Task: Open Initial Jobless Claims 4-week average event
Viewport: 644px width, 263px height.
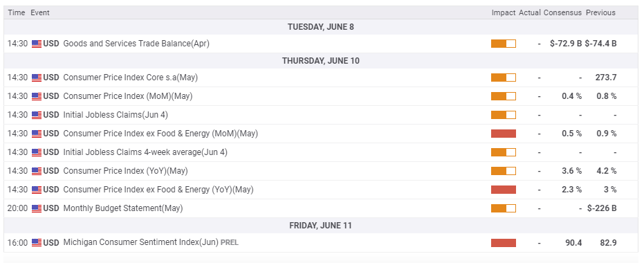Action: click(145, 152)
